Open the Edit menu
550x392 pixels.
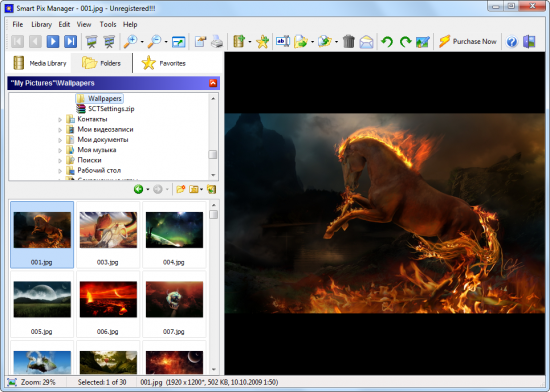coord(64,25)
